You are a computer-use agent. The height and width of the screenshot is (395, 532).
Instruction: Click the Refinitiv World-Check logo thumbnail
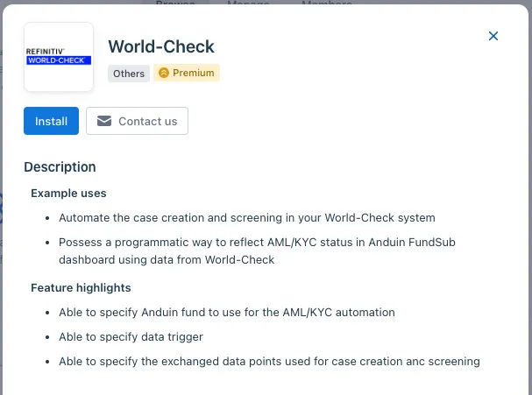click(x=59, y=57)
